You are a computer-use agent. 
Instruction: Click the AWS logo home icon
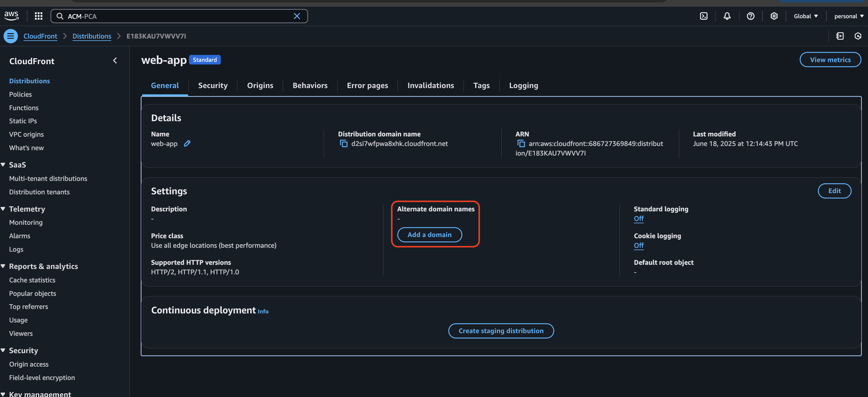coord(11,16)
